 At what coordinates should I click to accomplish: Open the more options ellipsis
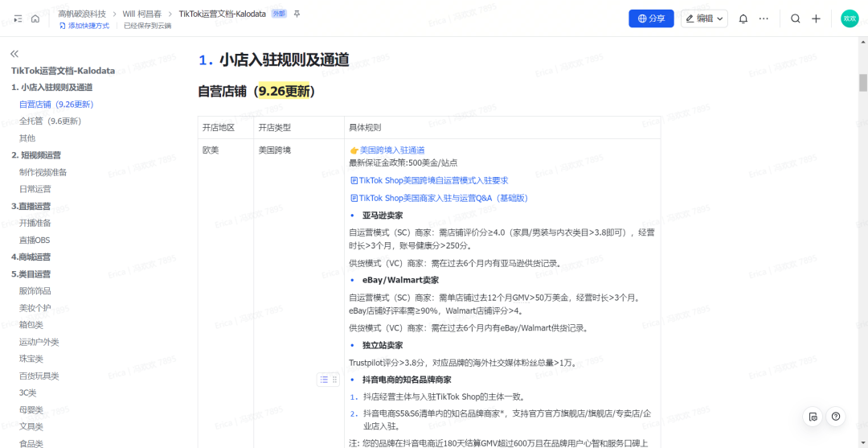[x=764, y=18]
